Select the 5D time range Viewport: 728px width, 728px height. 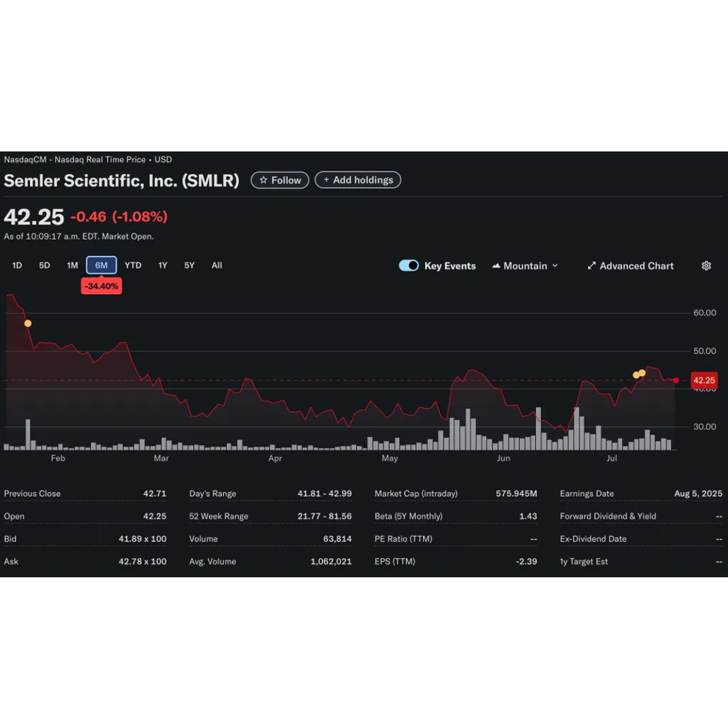coord(45,266)
